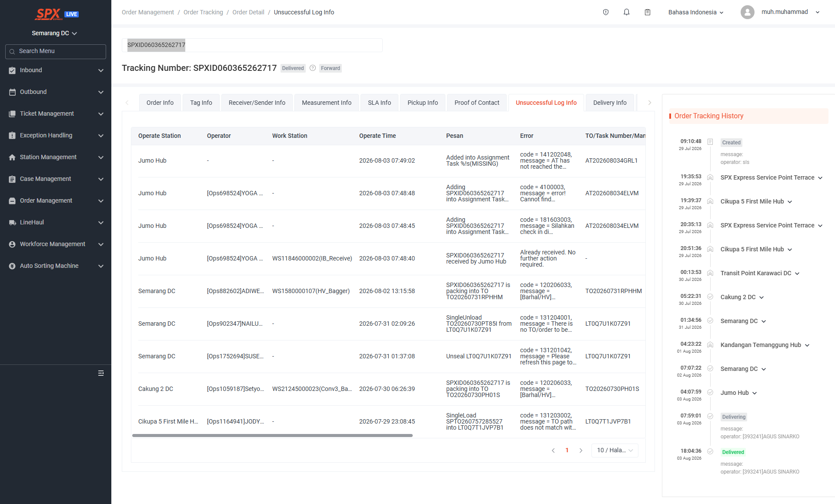Viewport: 835px width, 504px height.
Task: Open the shield security icon in header
Action: 606,12
